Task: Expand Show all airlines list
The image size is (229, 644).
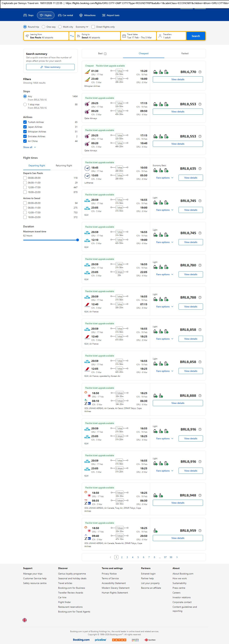Action: 30,147
